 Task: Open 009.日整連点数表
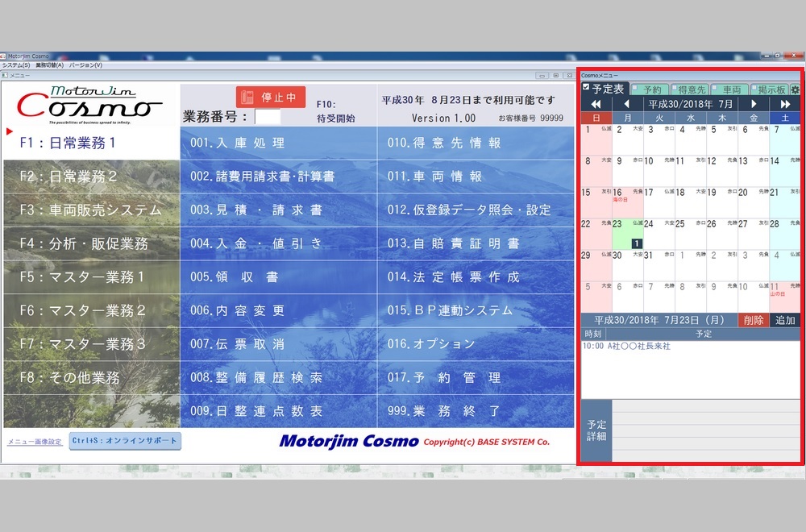[279, 411]
